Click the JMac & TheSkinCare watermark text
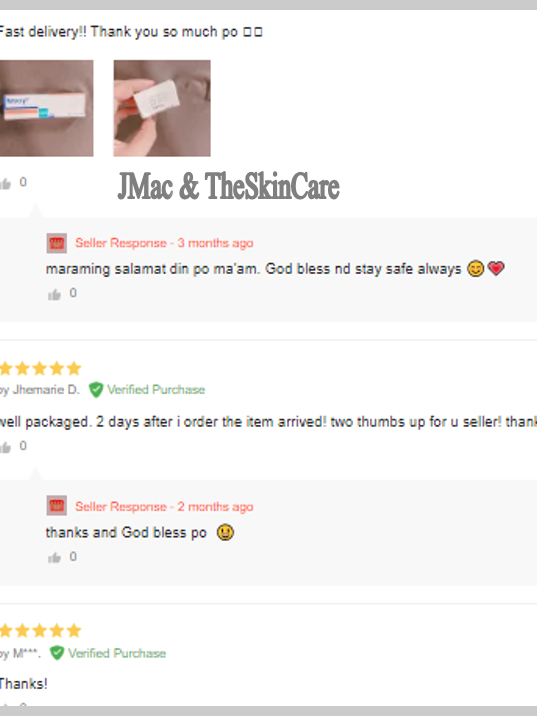The height and width of the screenshot is (716, 537). [x=228, y=186]
